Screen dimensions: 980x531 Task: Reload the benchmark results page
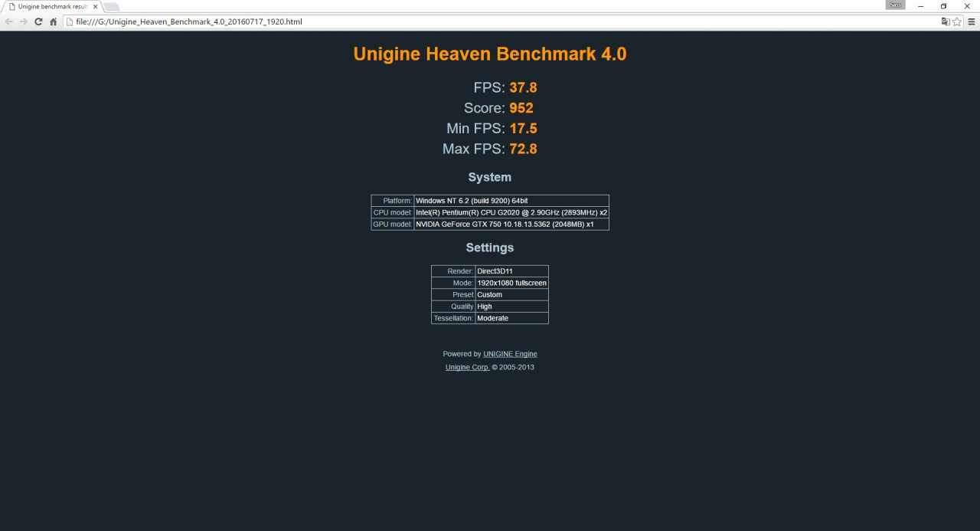tap(38, 21)
